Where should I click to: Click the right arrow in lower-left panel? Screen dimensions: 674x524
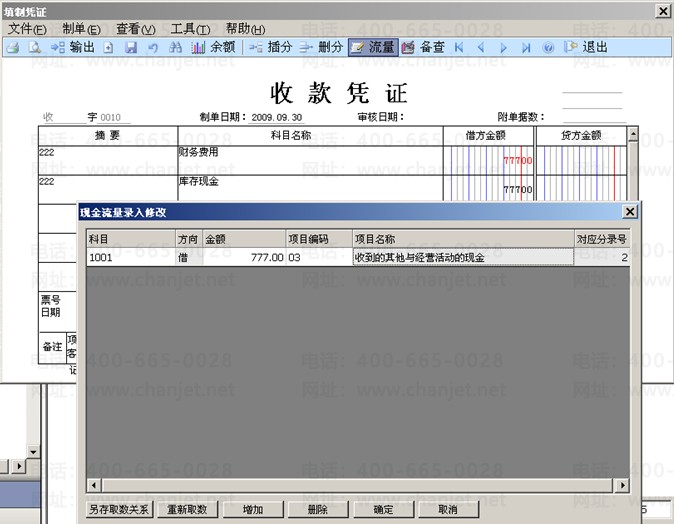[x=18, y=466]
